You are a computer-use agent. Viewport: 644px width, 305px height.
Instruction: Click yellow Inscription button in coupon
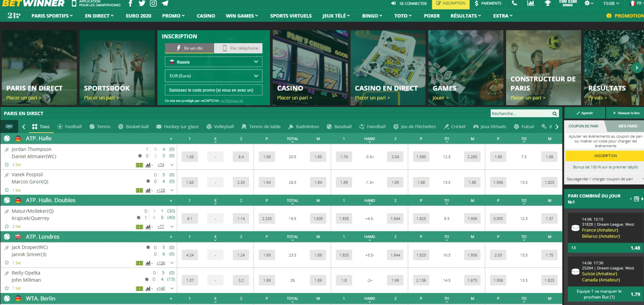coord(605,156)
